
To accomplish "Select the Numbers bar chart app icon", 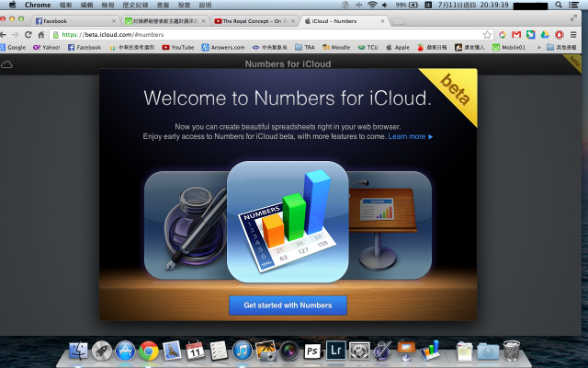I will pyautogui.click(x=288, y=222).
